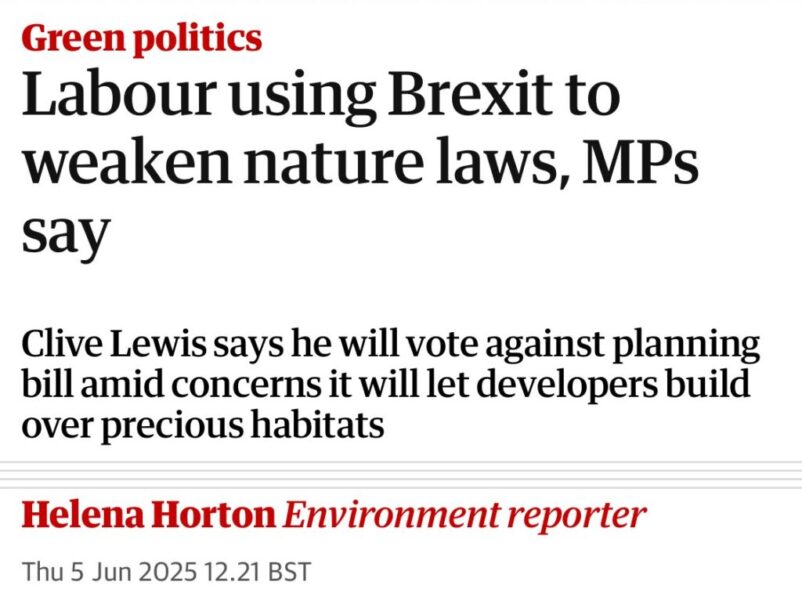Open Helena Horton's author page
802x600 pixels.
coord(148,515)
